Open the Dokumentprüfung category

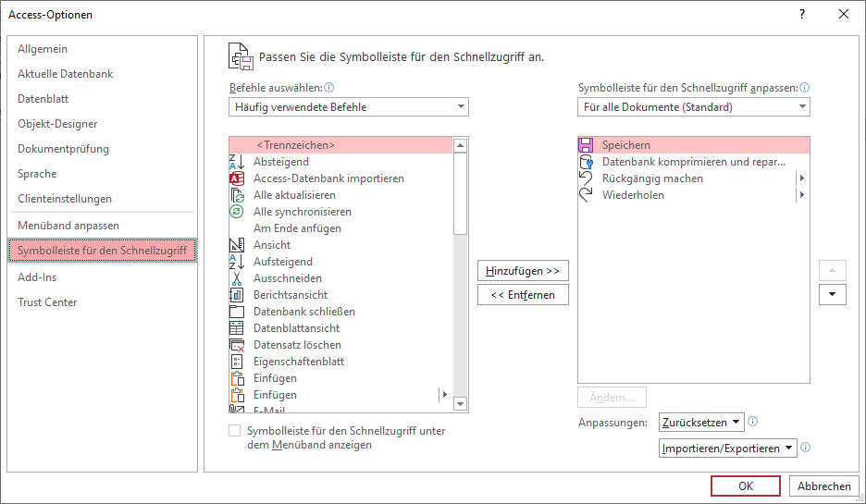click(x=102, y=149)
